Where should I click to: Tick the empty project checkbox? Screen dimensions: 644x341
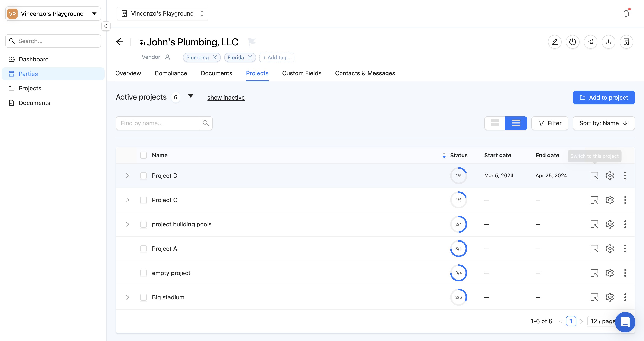(x=143, y=273)
